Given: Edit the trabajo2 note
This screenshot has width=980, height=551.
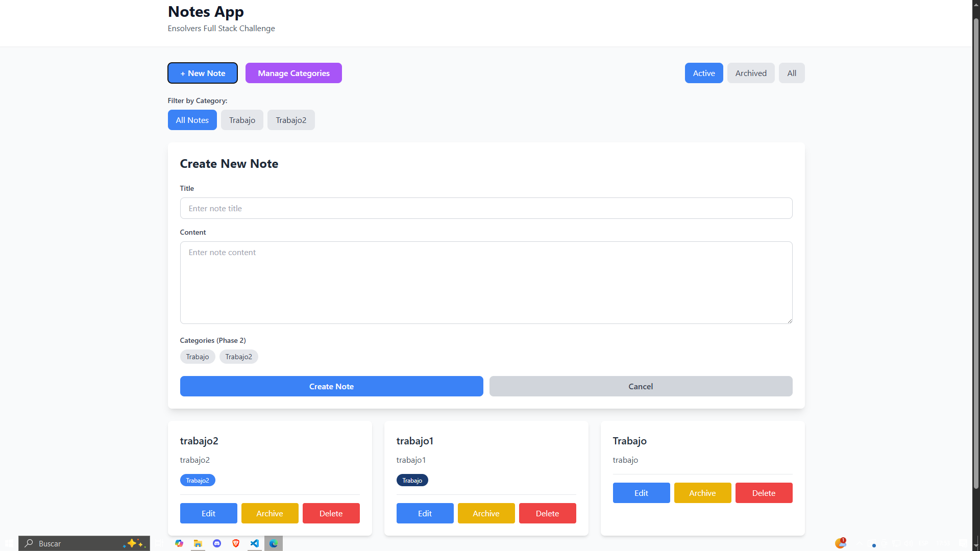Looking at the screenshot, I should point(209,513).
